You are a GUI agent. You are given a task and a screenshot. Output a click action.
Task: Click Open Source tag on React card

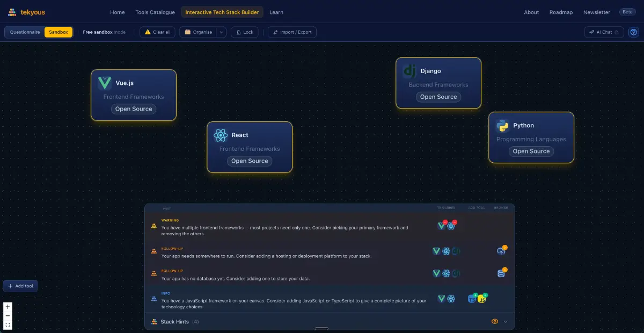point(250,161)
